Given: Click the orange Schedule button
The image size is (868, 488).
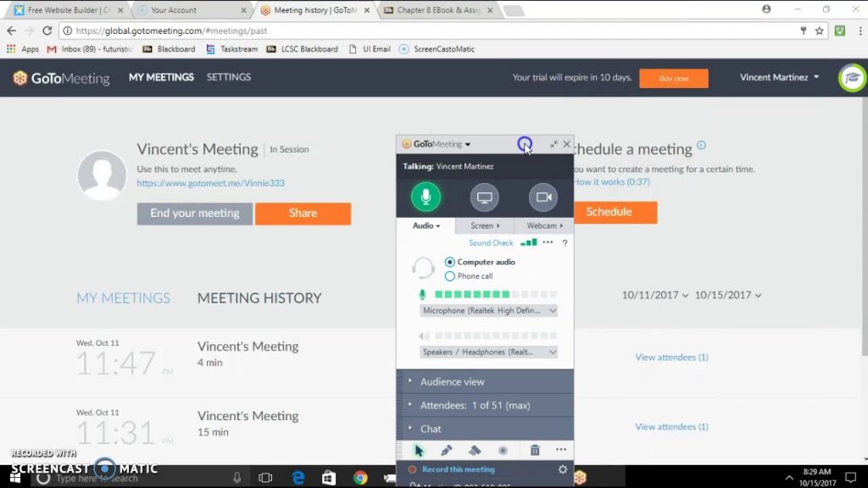Looking at the screenshot, I should (615, 213).
